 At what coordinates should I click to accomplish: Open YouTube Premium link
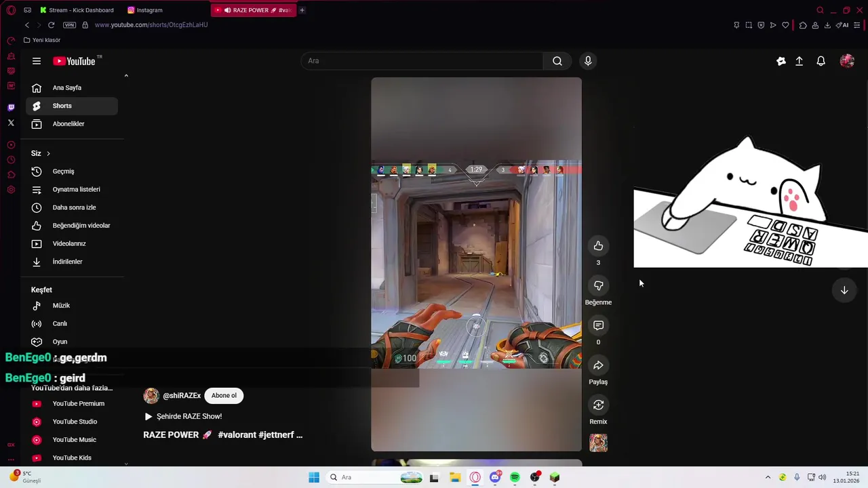pos(72,404)
